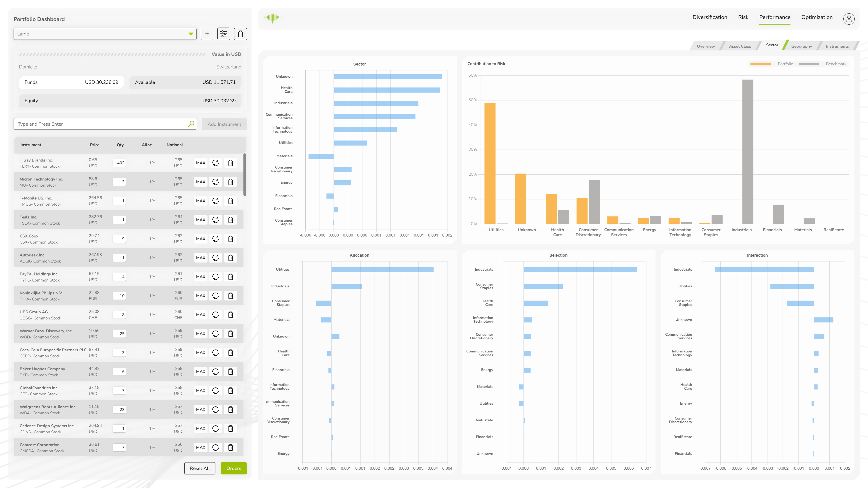Refresh the Tesla Inc. row
The width and height of the screenshot is (868, 488).
pyautogui.click(x=216, y=220)
